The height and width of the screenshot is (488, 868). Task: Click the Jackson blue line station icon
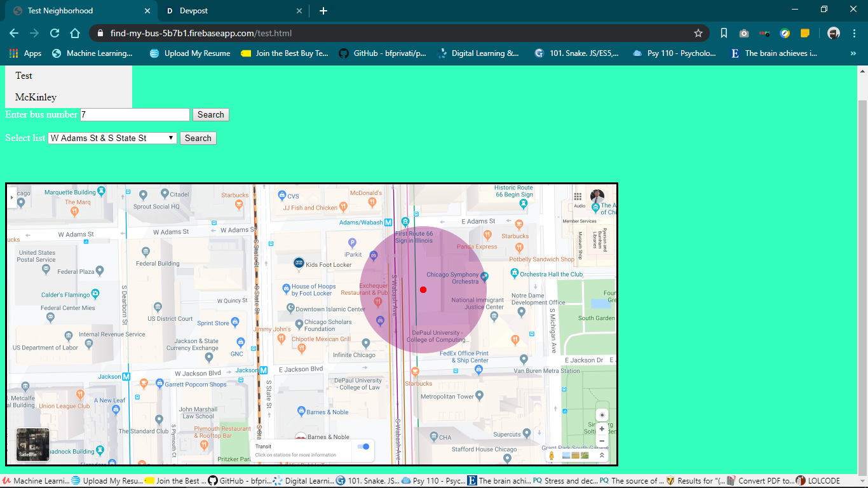[x=126, y=376]
